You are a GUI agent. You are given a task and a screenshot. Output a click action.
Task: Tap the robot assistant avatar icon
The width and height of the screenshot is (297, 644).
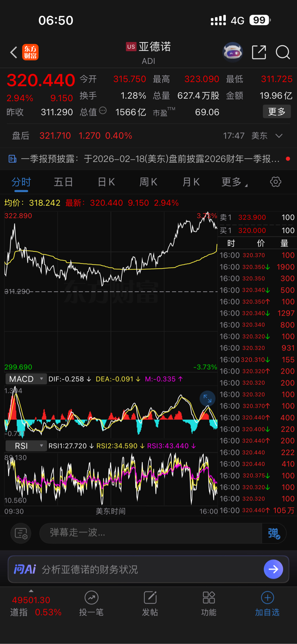(x=232, y=52)
